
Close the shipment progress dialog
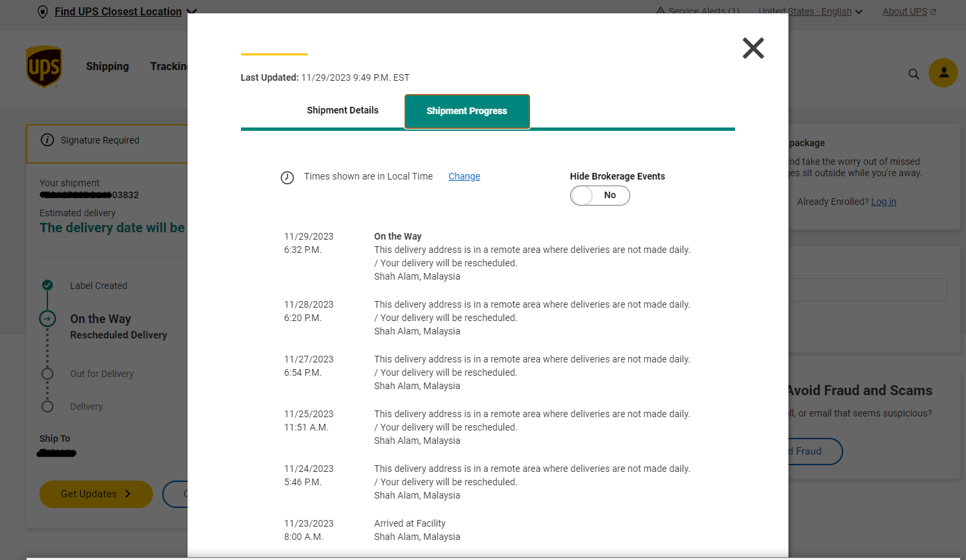pos(753,48)
